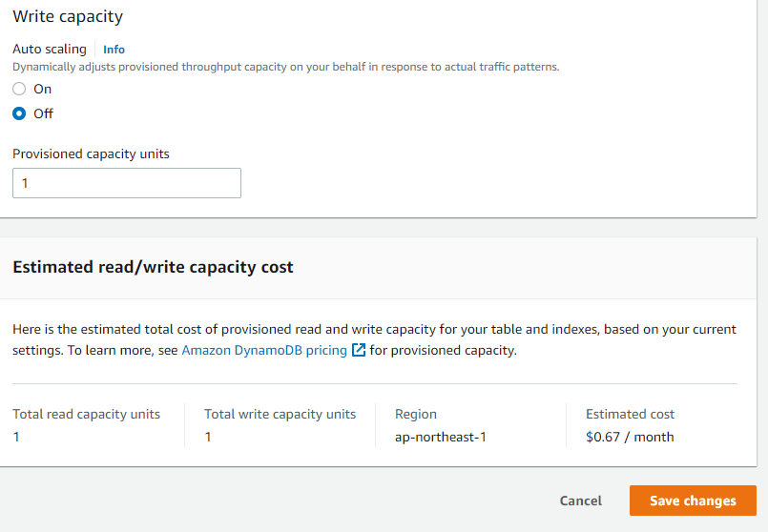Focus the Provisioned capacity units field
This screenshot has width=768, height=532.
[x=127, y=183]
